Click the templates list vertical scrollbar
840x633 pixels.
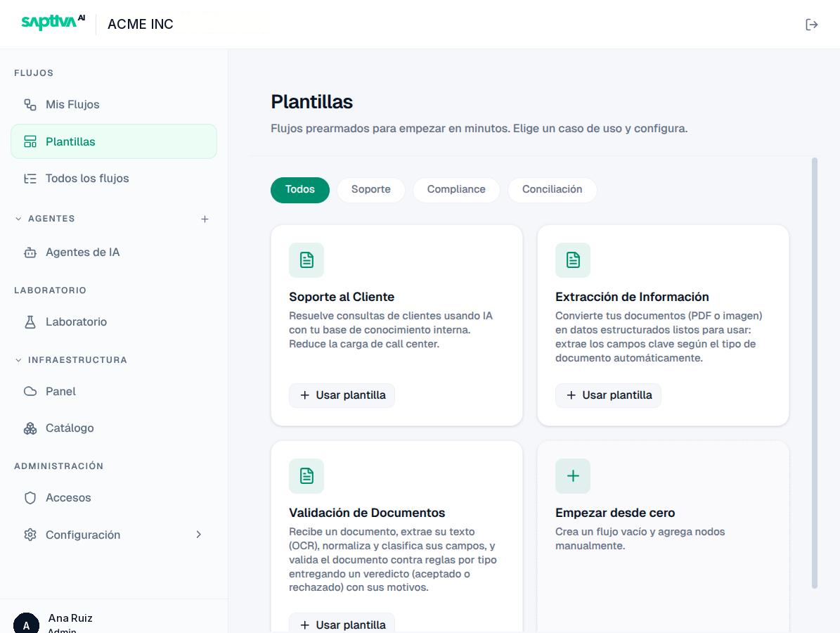815,373
